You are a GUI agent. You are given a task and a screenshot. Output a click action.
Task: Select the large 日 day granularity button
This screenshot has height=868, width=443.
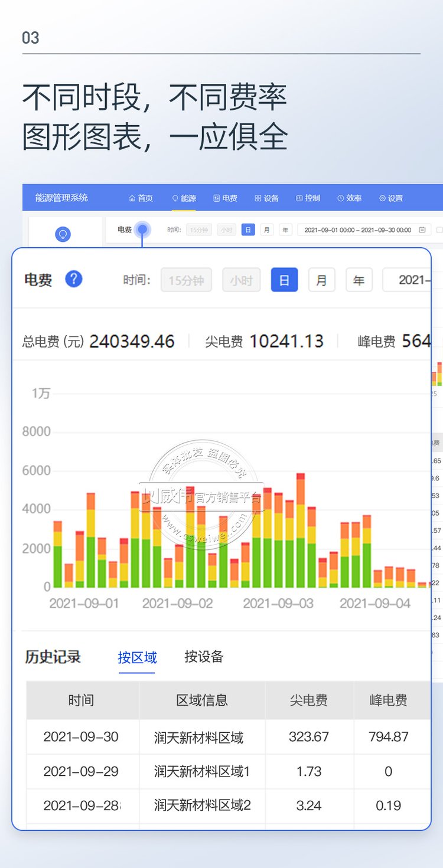[x=284, y=280]
